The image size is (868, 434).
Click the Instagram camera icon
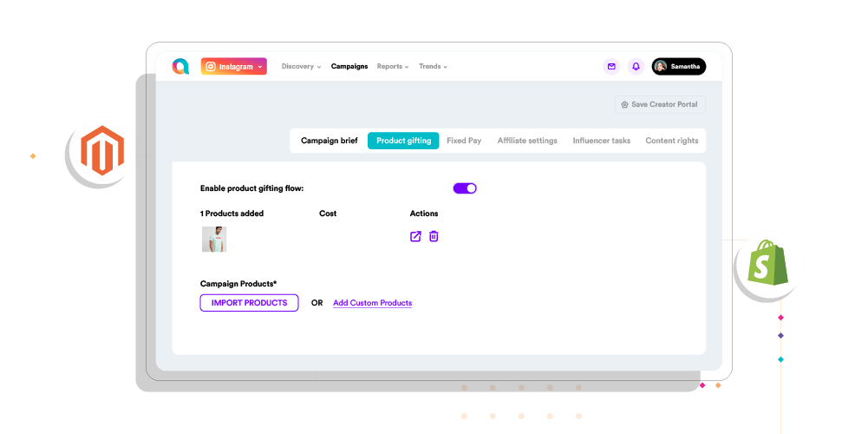211,67
